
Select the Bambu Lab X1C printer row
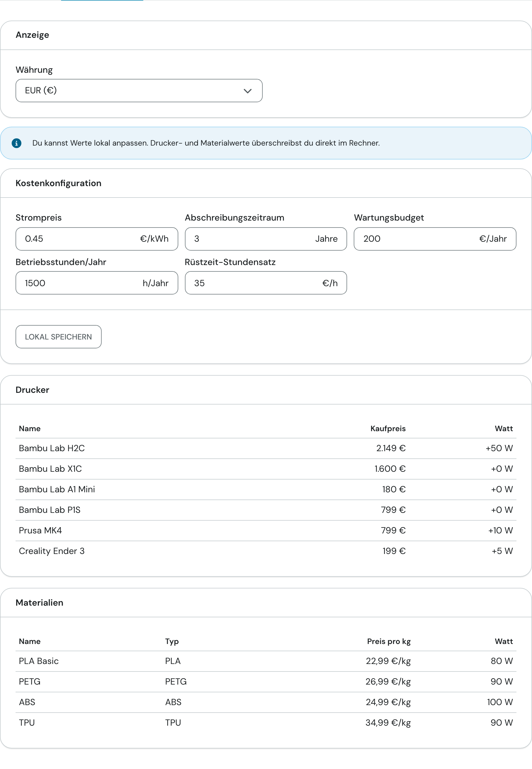[266, 469]
